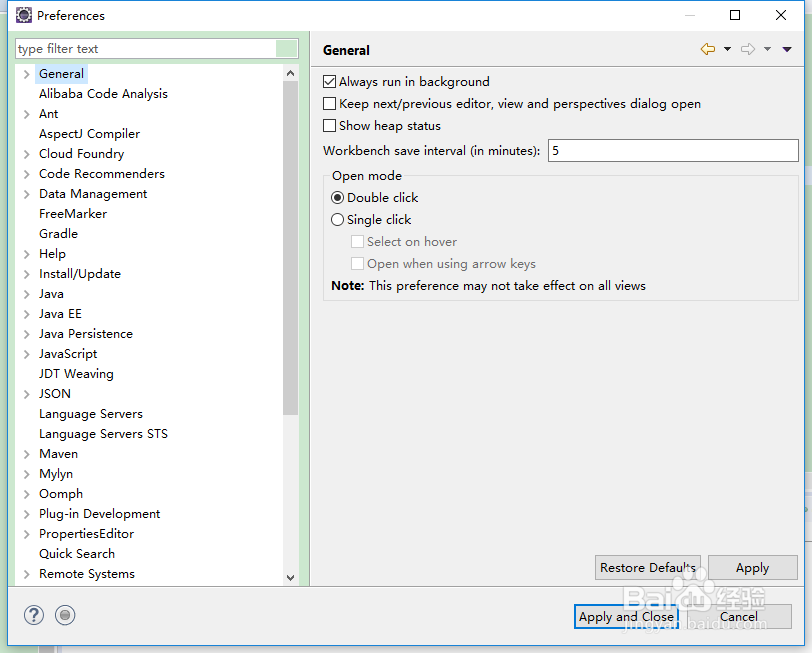Image resolution: width=812 pixels, height=653 pixels.
Task: Open the preferences view menu dropdown
Action: point(787,49)
